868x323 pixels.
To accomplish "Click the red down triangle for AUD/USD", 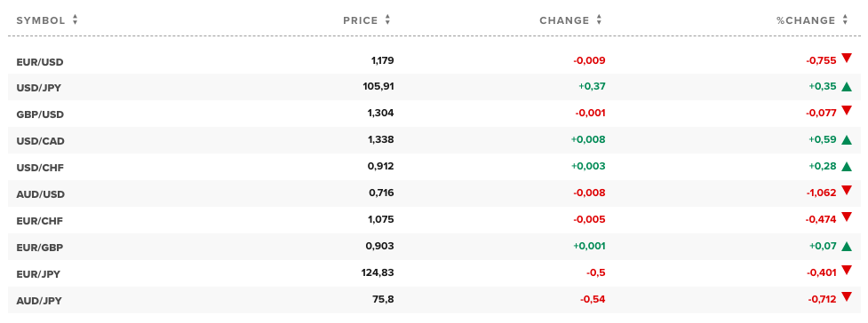I will coord(846,190).
